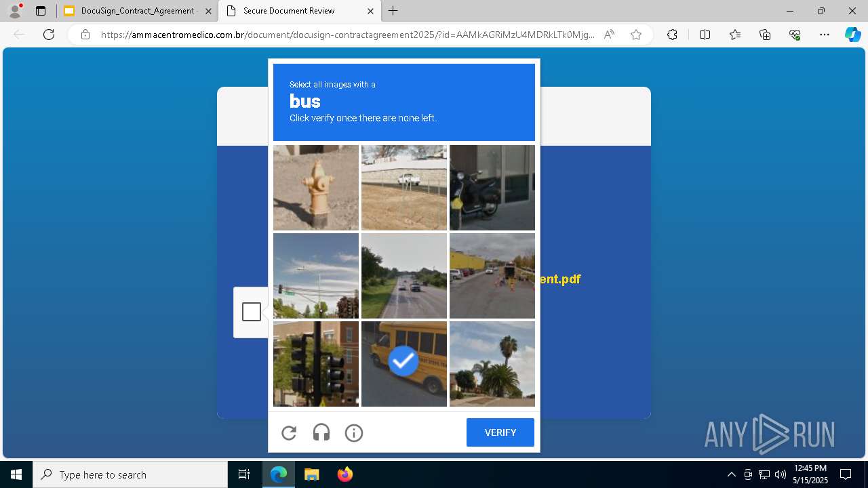Image resolution: width=868 pixels, height=488 pixels.
Task: Select the fire hydrant image tile
Action: [316, 188]
